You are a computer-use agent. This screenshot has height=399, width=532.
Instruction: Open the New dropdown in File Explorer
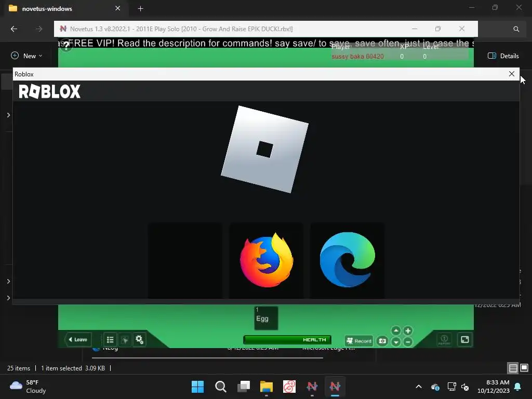tap(26, 56)
